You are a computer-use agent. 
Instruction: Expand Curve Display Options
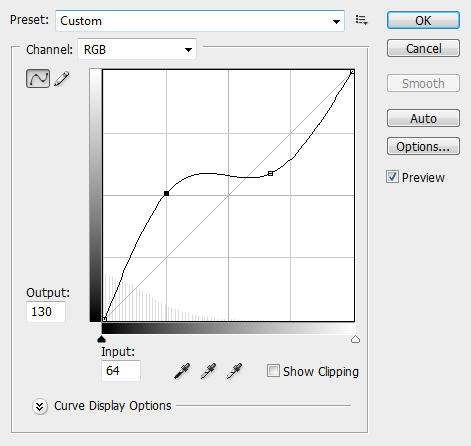[x=40, y=406]
